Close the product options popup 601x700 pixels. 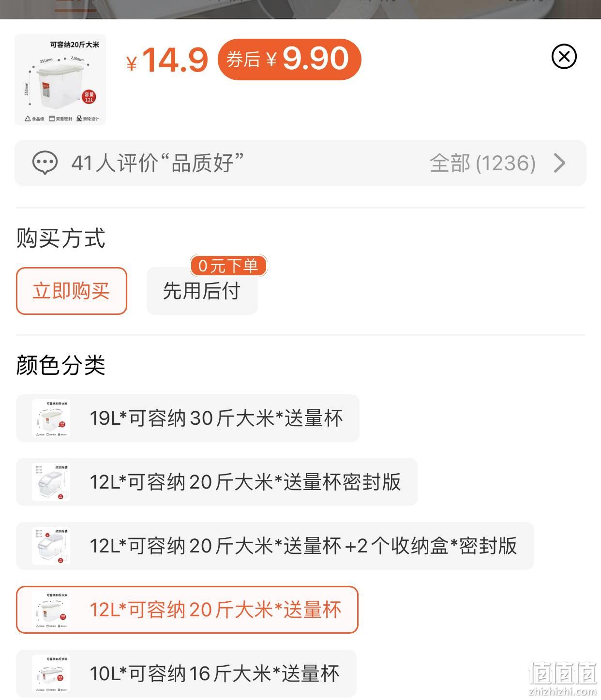564,57
